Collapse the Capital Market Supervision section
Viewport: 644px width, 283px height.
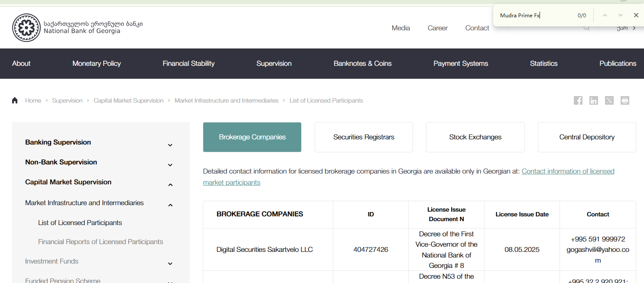[x=170, y=185]
